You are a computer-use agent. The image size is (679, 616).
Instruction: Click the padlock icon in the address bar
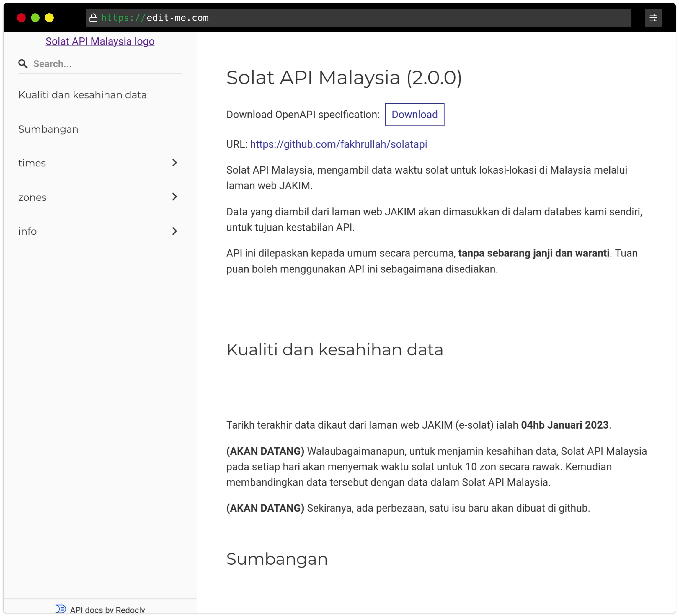(93, 18)
